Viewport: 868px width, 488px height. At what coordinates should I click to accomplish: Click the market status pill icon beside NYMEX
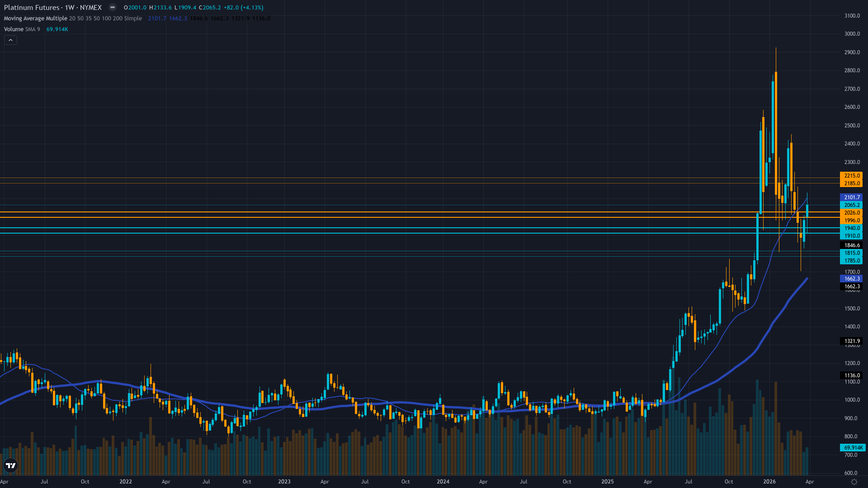pyautogui.click(x=113, y=7)
